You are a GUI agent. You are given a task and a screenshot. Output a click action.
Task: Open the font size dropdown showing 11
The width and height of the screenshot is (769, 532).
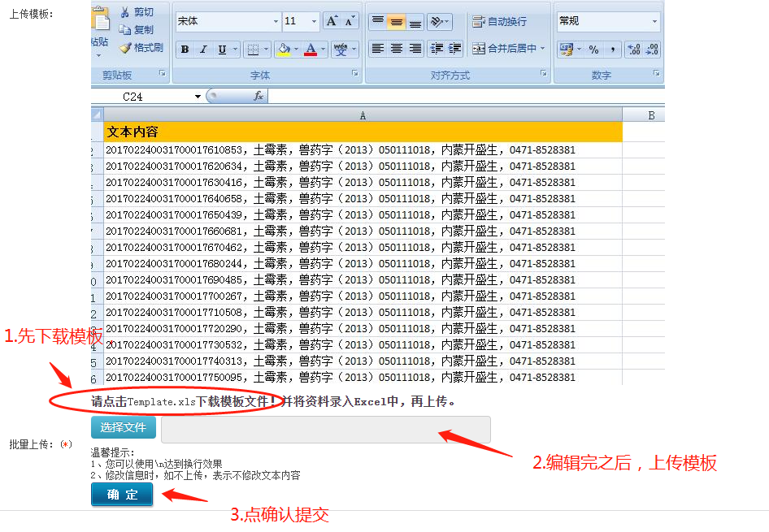coord(313,21)
